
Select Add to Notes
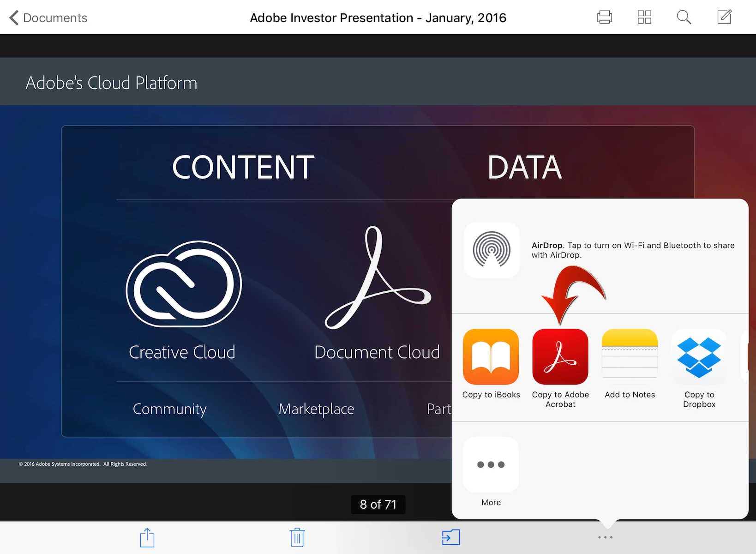pos(630,364)
